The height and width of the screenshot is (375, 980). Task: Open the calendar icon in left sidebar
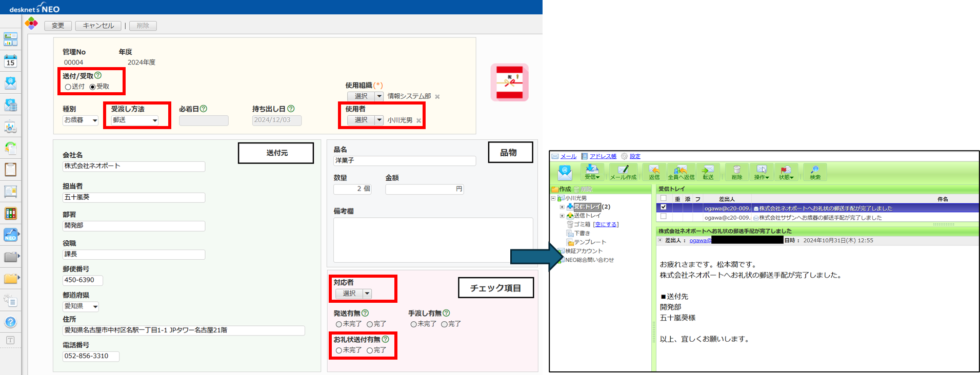[x=10, y=61]
